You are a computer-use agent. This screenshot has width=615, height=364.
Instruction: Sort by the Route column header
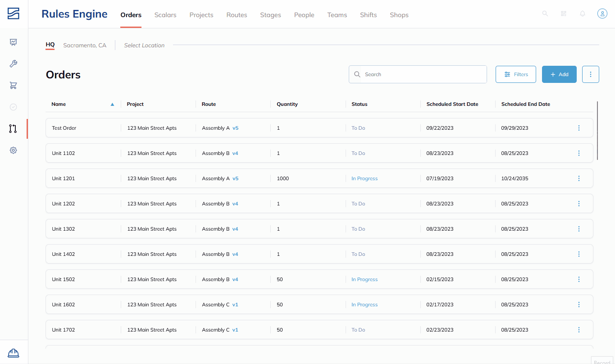tap(209, 104)
